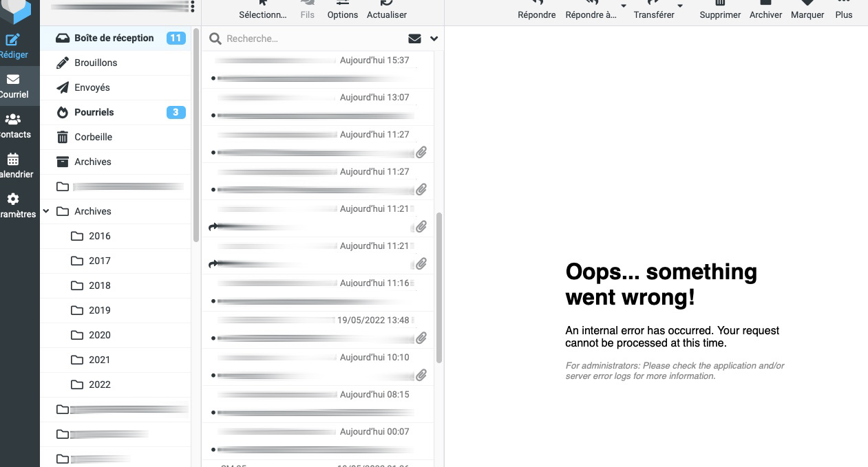The image size is (868, 467).
Task: Expand the search options chevron
Action: click(x=434, y=39)
